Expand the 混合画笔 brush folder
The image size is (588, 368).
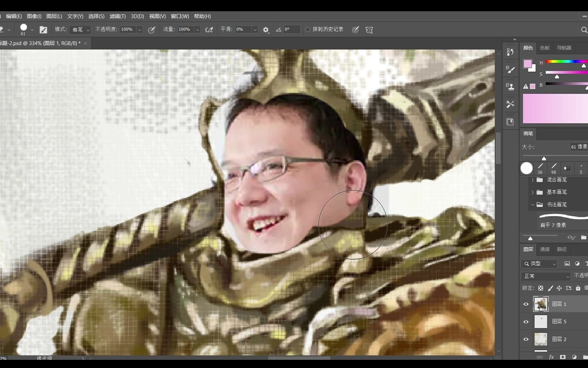tap(533, 180)
